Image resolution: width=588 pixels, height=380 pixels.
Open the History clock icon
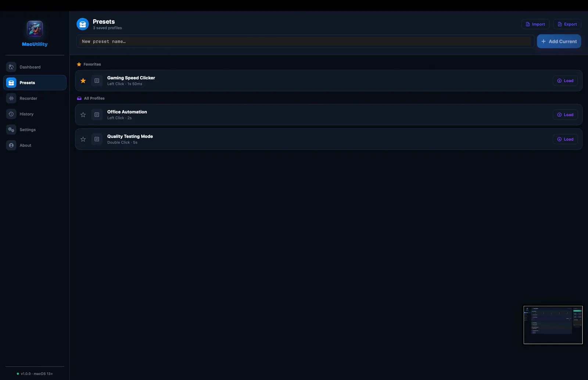point(11,114)
